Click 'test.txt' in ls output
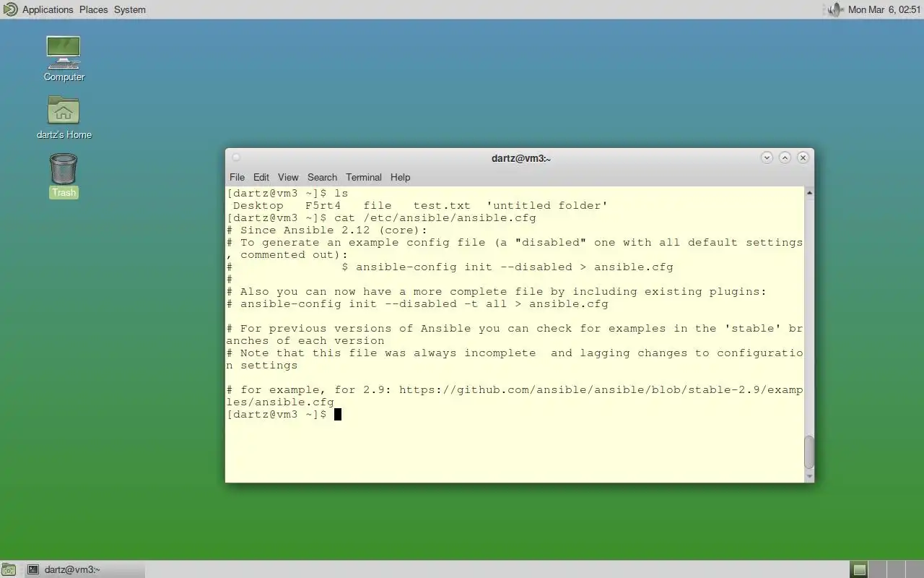924x578 pixels. 442,205
